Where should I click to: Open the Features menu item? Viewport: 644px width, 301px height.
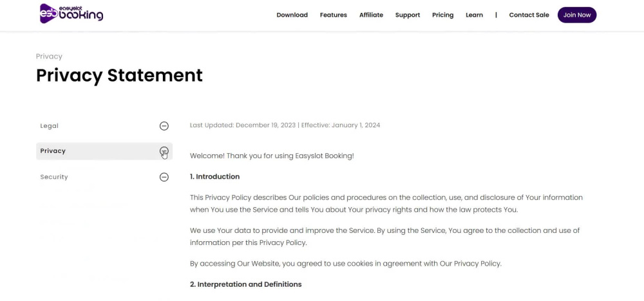(x=334, y=15)
